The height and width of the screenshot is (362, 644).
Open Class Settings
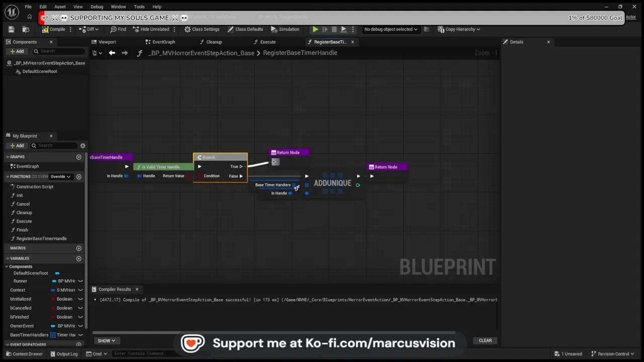(x=202, y=29)
